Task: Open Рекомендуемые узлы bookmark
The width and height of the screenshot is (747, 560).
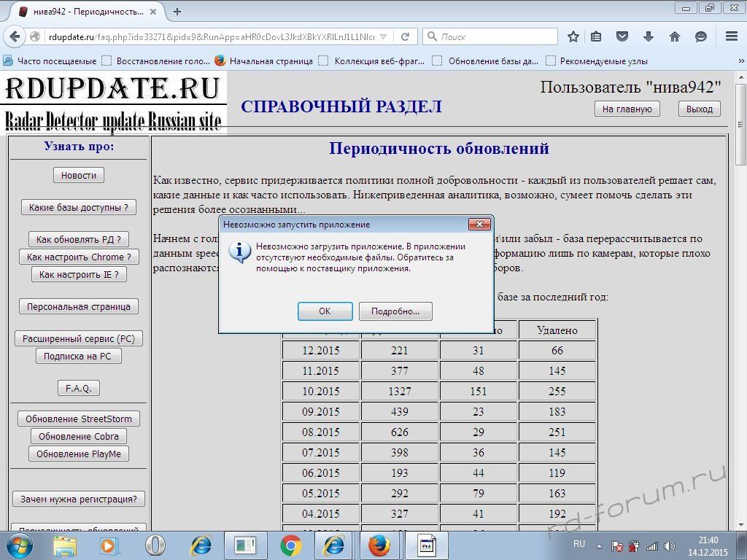Action: point(597,61)
